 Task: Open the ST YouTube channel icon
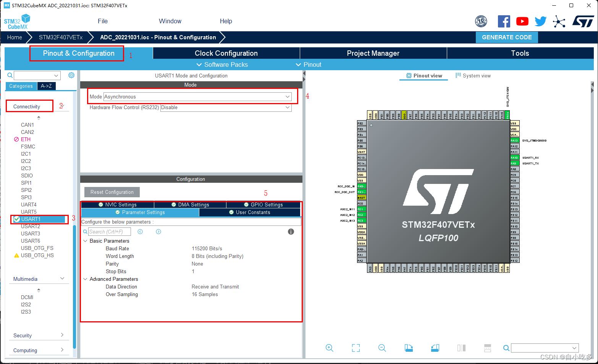point(522,21)
